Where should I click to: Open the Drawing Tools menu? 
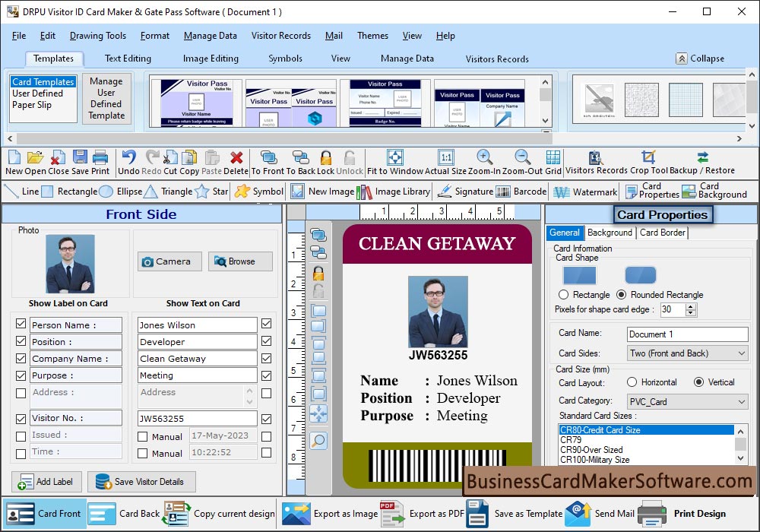(x=98, y=36)
